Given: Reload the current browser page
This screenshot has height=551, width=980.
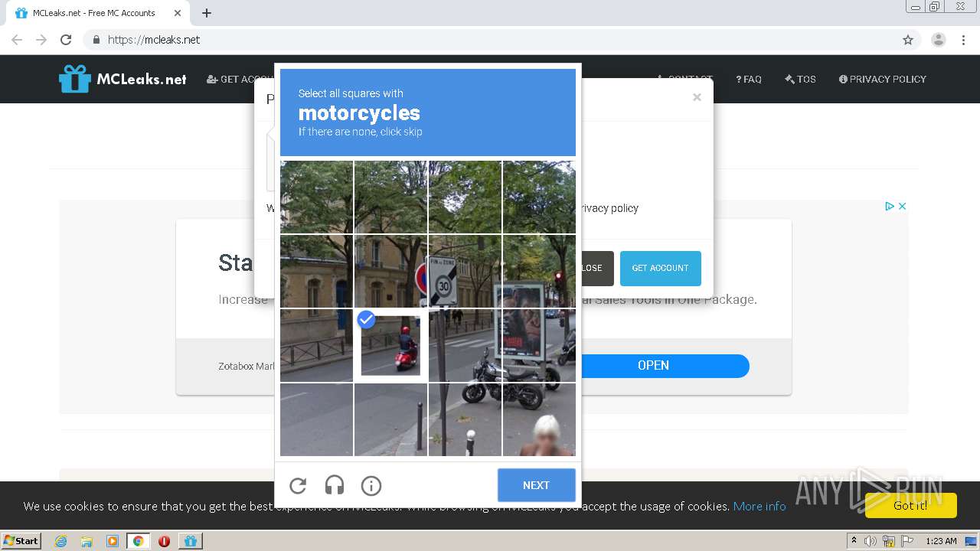Looking at the screenshot, I should pos(66,40).
